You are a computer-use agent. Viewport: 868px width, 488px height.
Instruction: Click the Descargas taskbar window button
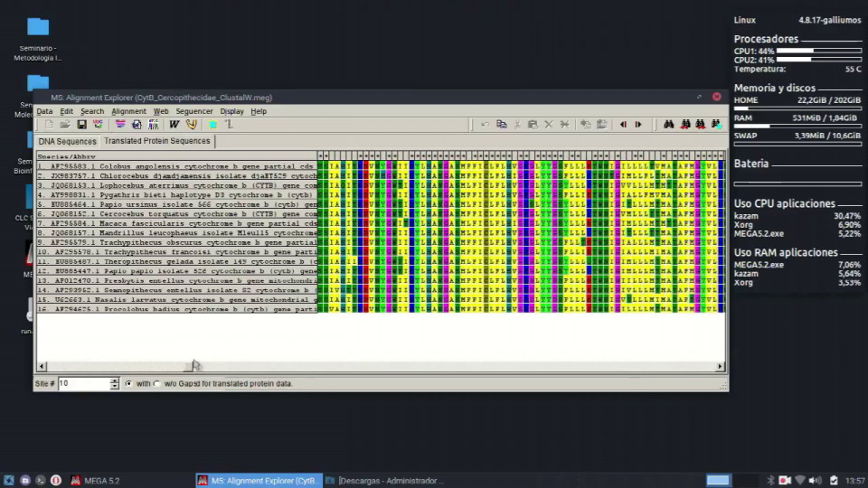384,481
